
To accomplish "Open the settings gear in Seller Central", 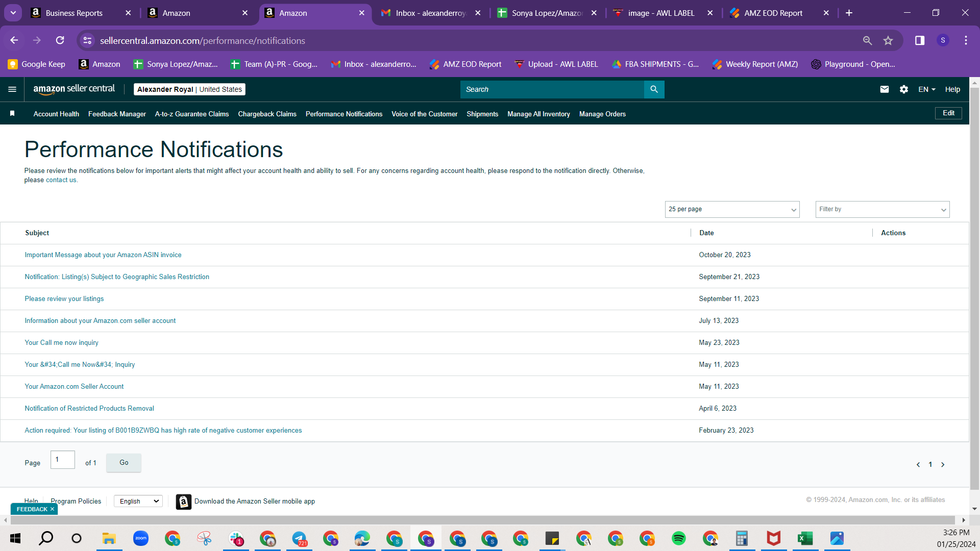I will click(x=904, y=89).
